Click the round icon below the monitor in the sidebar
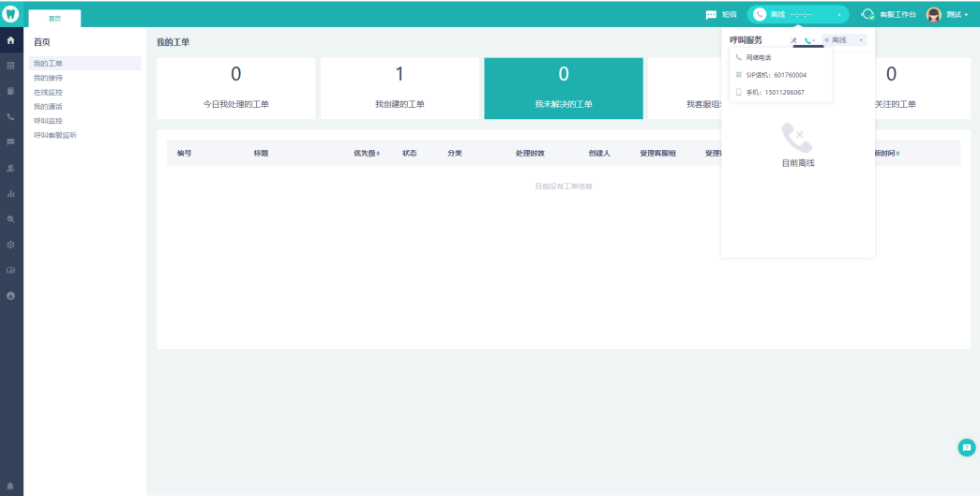This screenshot has height=496, width=980. coord(10,295)
